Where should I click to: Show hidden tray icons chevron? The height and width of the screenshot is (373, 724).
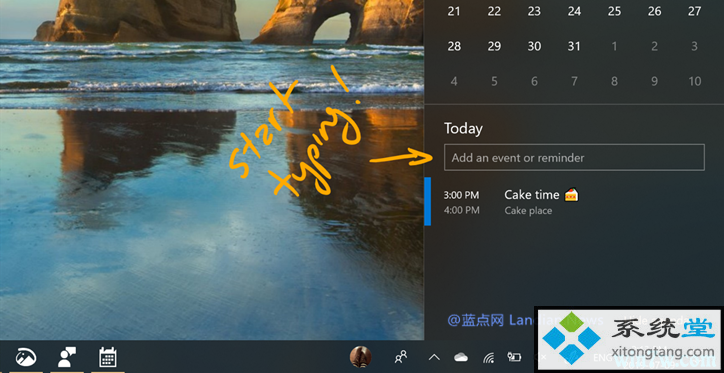pyautogui.click(x=434, y=357)
